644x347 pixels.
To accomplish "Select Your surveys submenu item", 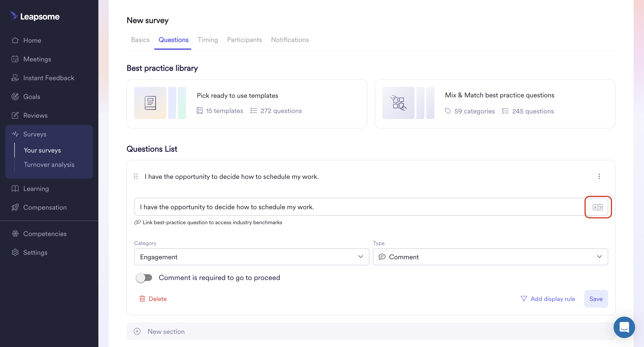I will (x=42, y=150).
